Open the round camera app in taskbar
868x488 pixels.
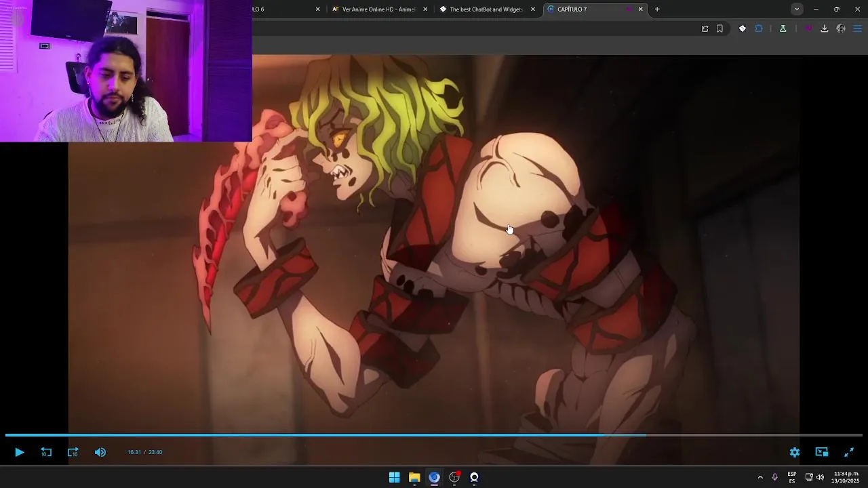point(474,477)
